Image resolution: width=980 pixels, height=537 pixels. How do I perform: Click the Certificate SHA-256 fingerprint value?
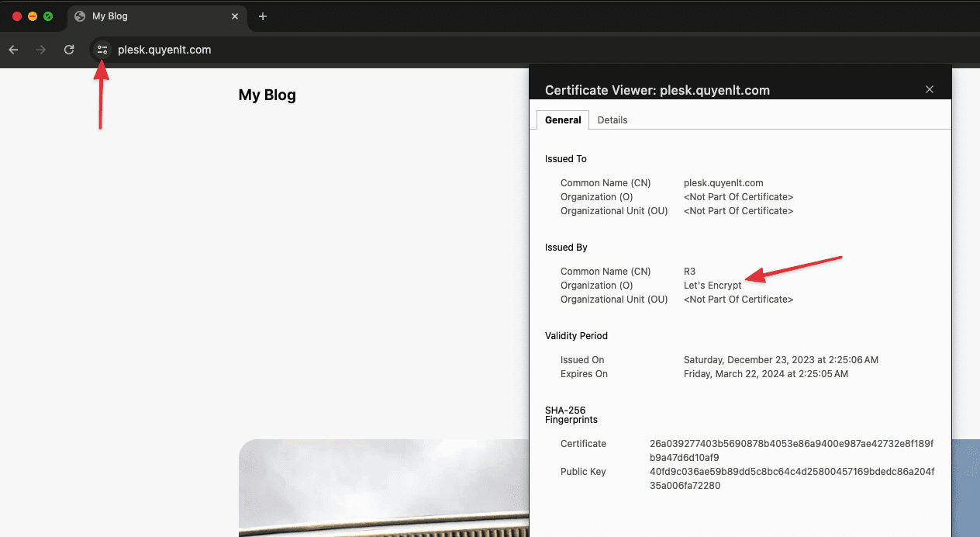(791, 450)
